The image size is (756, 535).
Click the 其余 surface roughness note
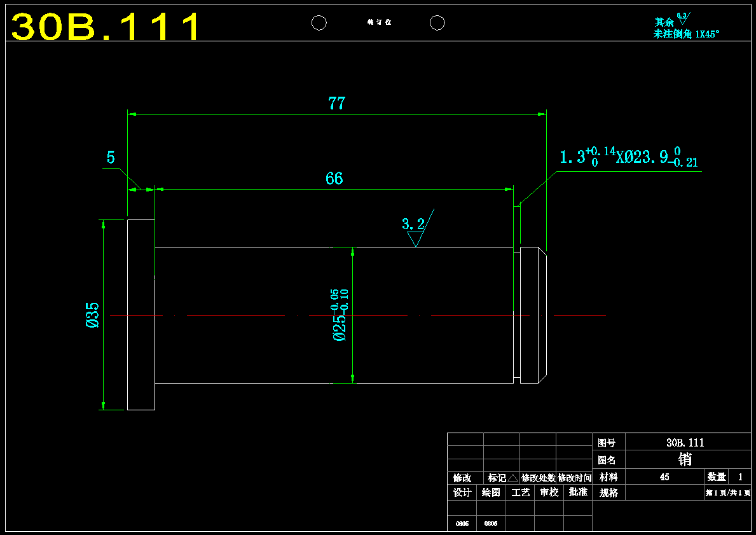point(673,20)
